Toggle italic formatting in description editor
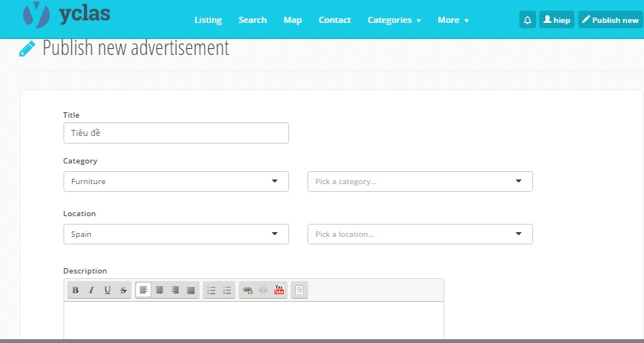The width and height of the screenshot is (644, 343). [91, 290]
